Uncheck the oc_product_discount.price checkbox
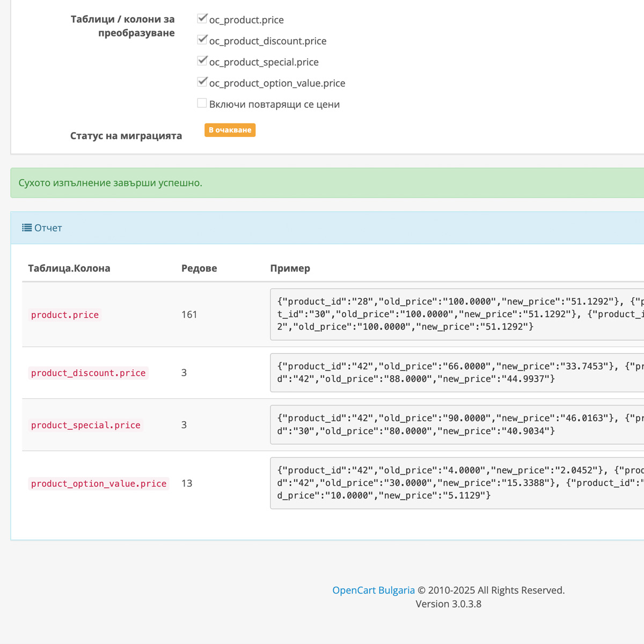Screen dimensions: 644x644 (202, 40)
